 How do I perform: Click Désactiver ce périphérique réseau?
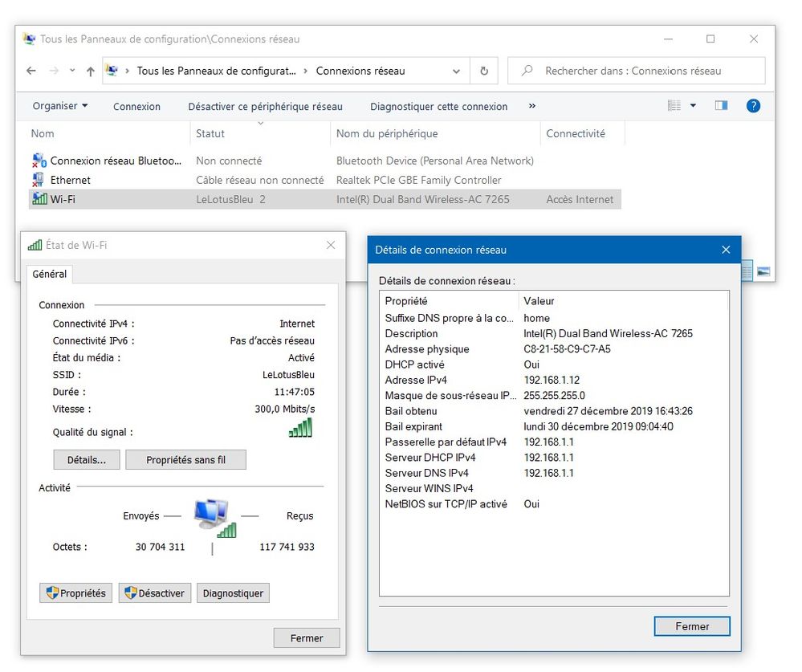[x=265, y=106]
